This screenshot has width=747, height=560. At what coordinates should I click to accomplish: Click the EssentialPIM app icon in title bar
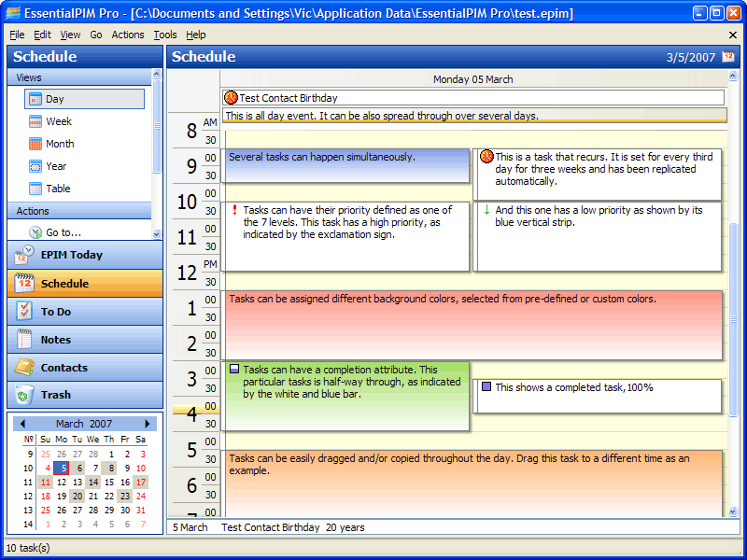pyautogui.click(x=13, y=13)
